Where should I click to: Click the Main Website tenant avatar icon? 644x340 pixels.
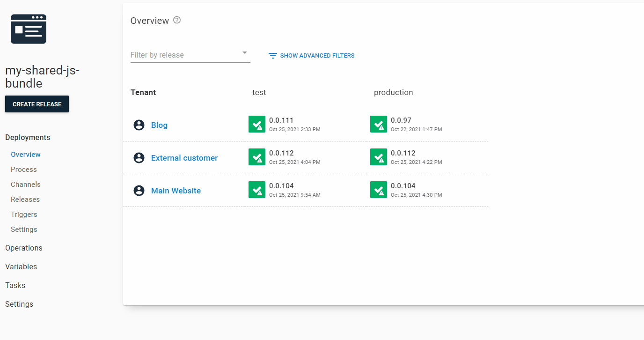(x=139, y=191)
